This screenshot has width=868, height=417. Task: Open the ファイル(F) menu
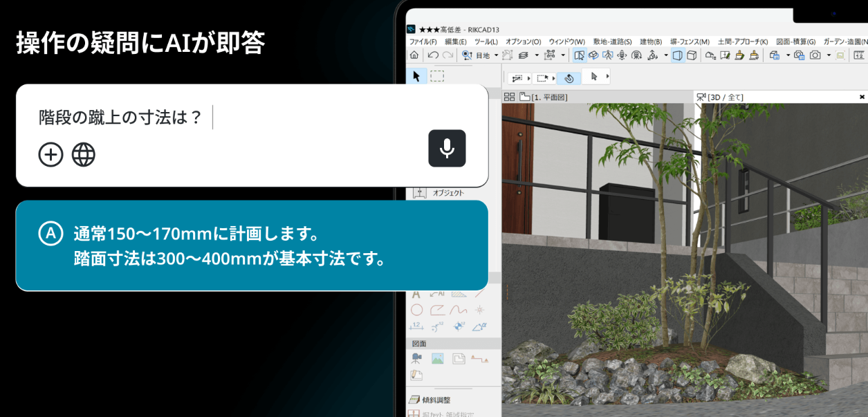click(x=423, y=41)
